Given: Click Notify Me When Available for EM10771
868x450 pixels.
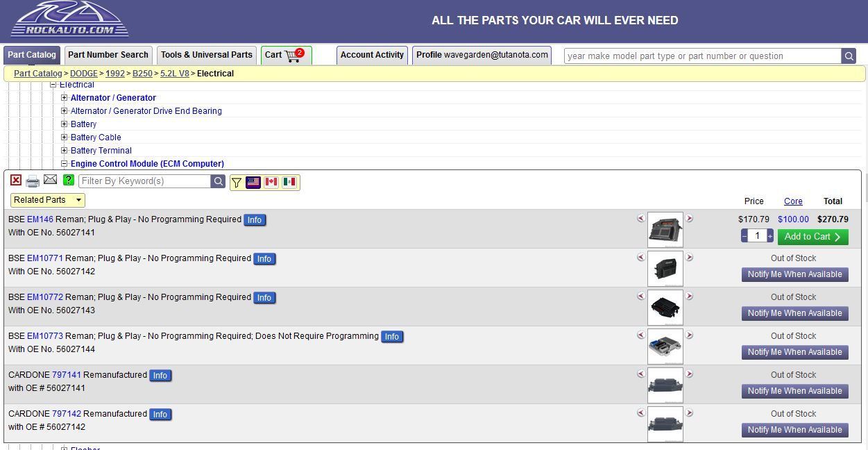Looking at the screenshot, I should pyautogui.click(x=794, y=274).
